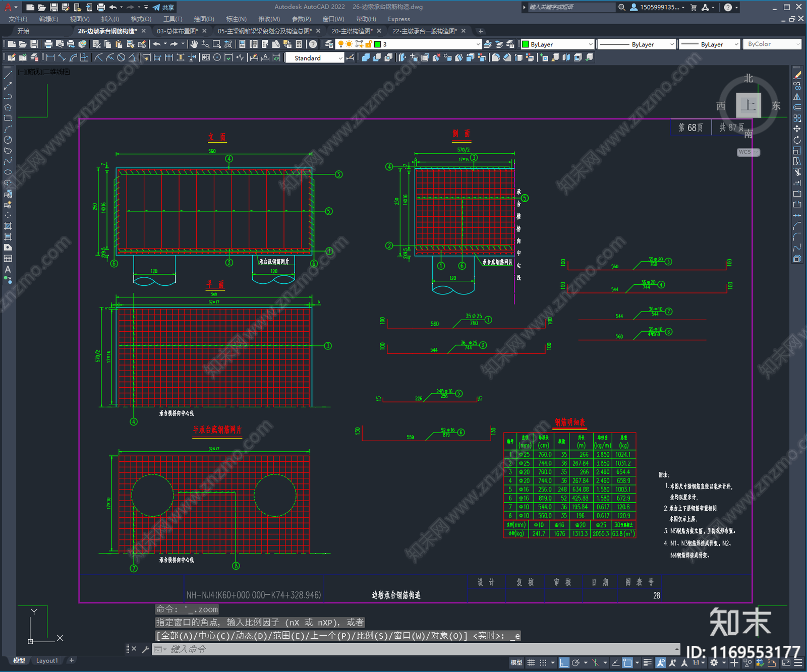Open the 标注(N) menu

click(236, 19)
